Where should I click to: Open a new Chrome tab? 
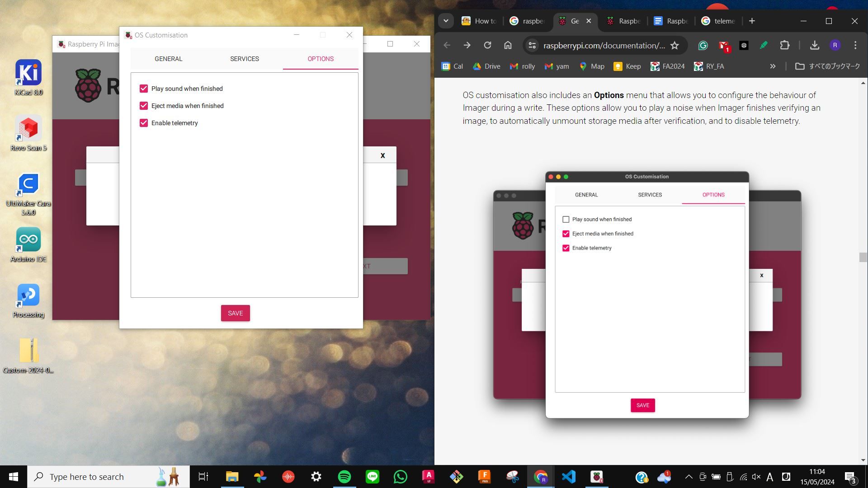pyautogui.click(x=752, y=21)
